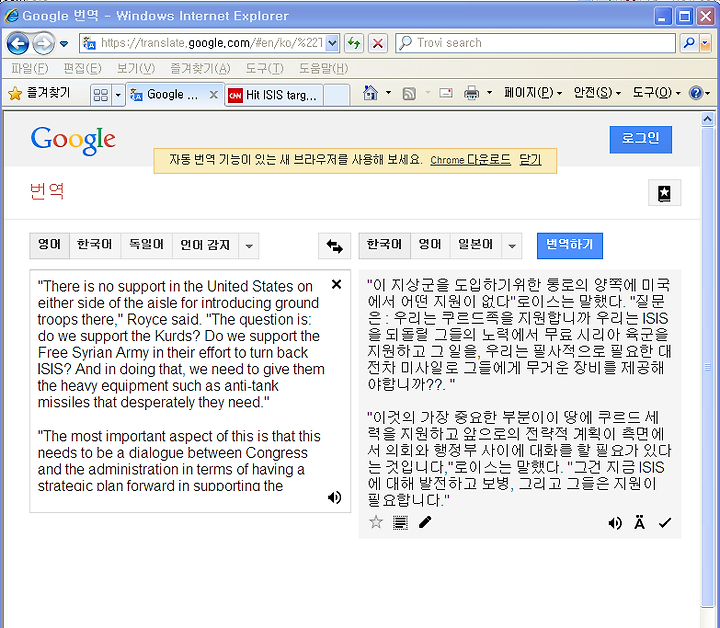Viewport: 720px width, 628px height.
Task: Open a new blank tab
Action: click(x=336, y=95)
